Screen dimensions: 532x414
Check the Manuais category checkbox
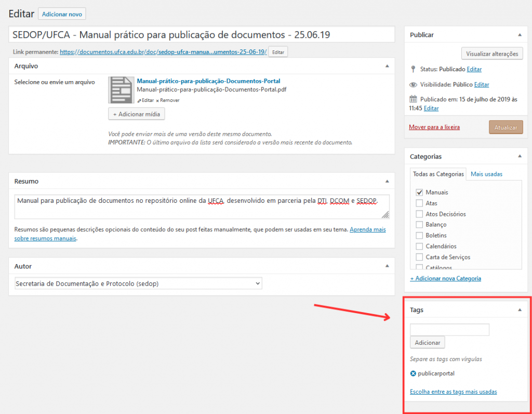[419, 192]
